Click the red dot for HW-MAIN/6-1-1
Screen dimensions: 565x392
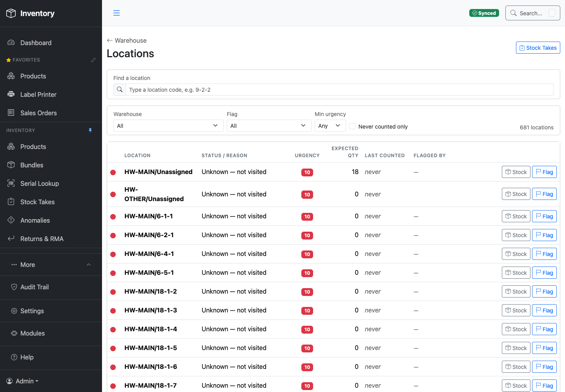113,216
